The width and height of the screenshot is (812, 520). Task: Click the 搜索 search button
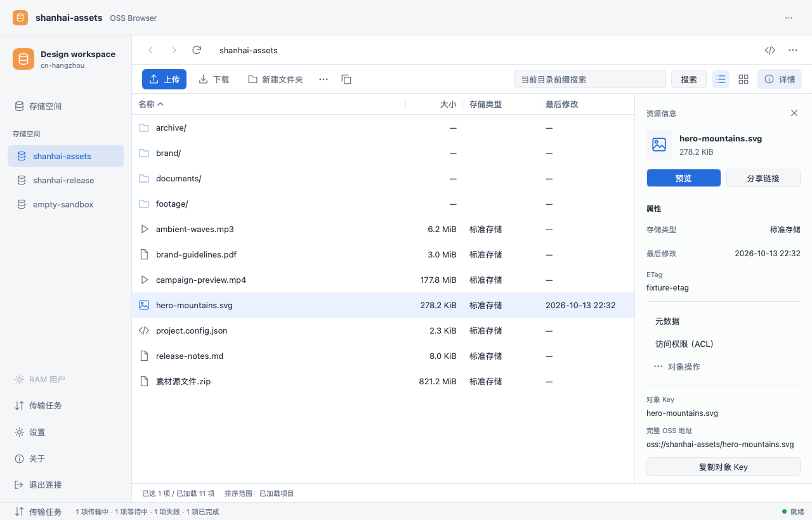click(689, 79)
